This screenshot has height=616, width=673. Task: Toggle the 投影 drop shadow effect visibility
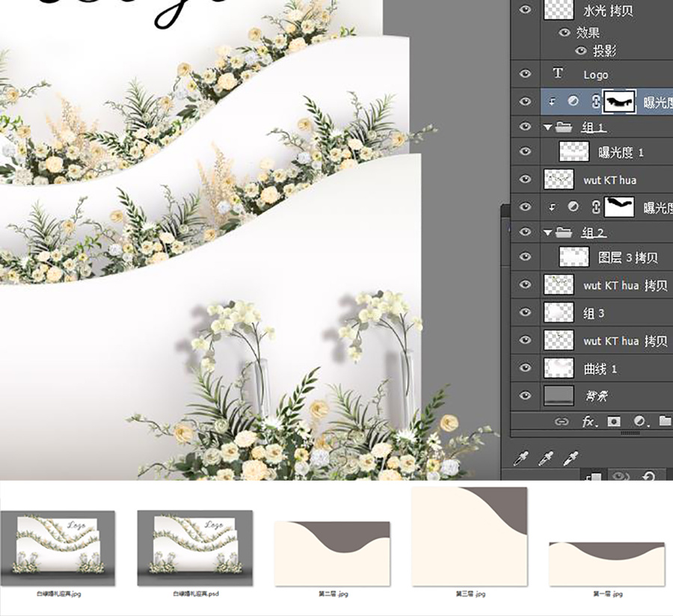coord(580,51)
